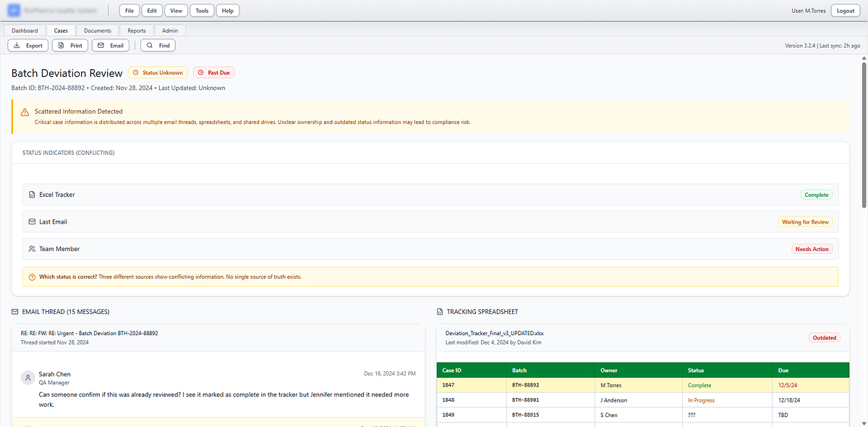This screenshot has height=427, width=868.
Task: Click the Past Due status badge
Action: click(213, 72)
